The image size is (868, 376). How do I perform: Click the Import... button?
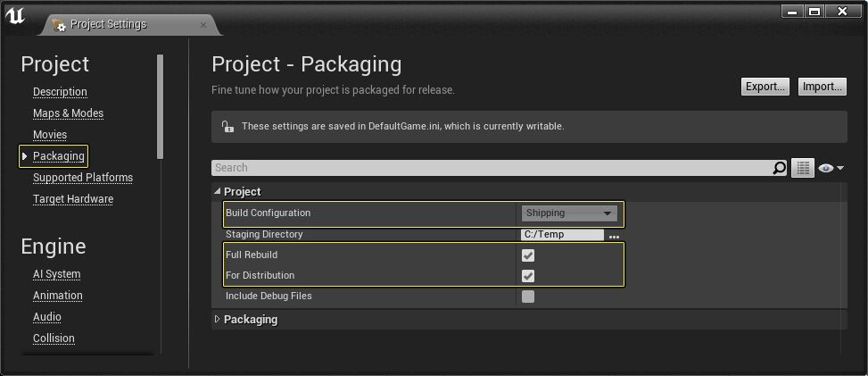point(822,87)
